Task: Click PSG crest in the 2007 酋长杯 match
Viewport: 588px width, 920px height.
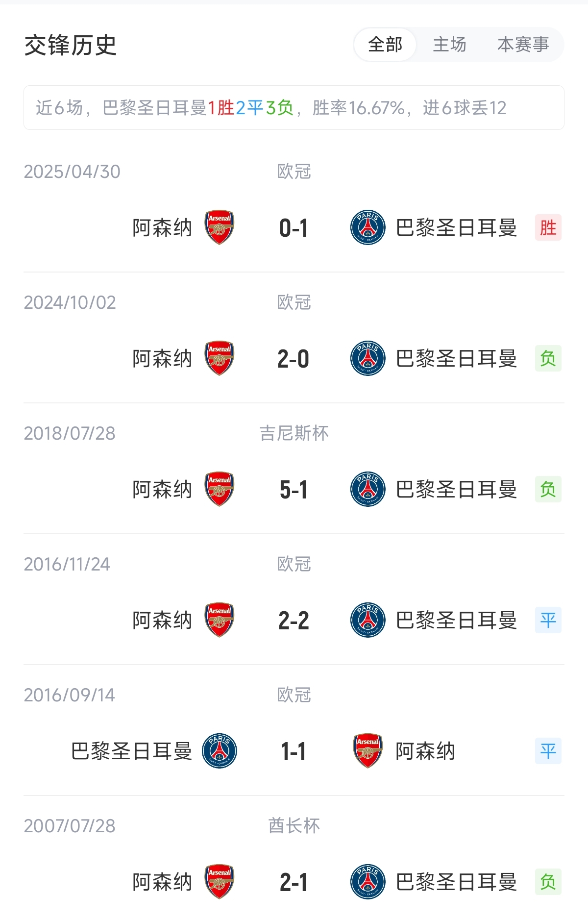Action: tap(367, 882)
